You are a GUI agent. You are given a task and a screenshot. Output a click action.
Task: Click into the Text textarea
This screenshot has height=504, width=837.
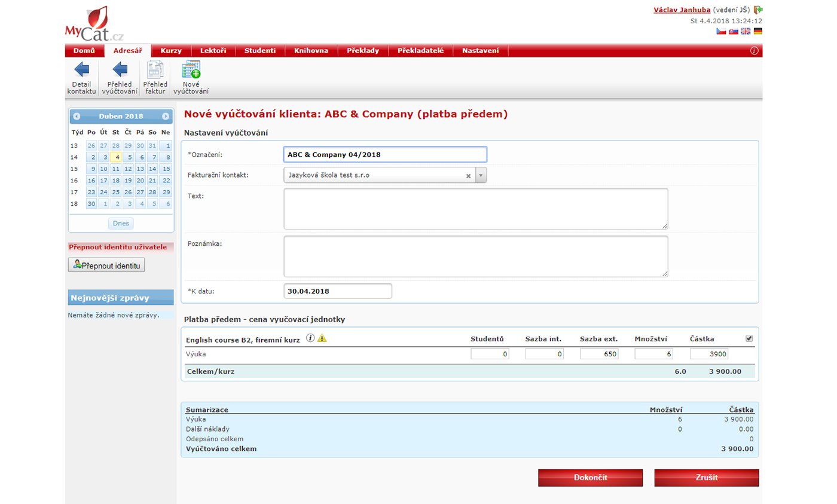pos(476,209)
